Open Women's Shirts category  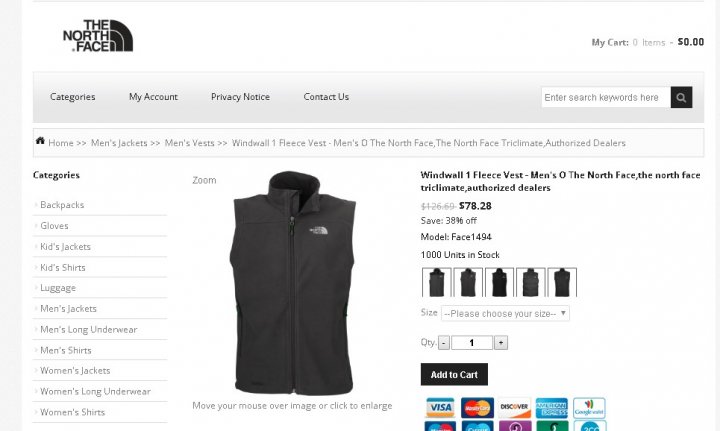pyautogui.click(x=73, y=412)
